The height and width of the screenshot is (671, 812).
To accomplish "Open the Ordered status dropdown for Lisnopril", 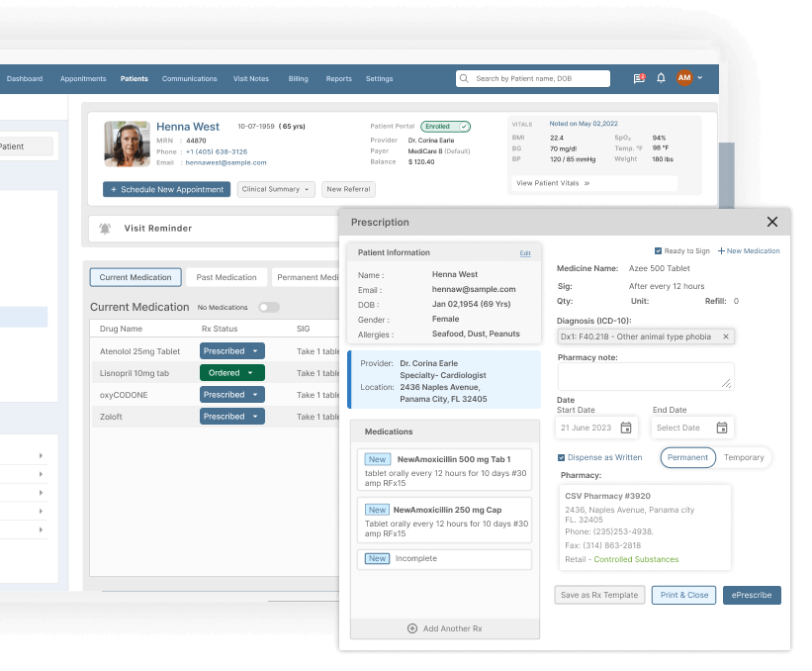I will (250, 372).
